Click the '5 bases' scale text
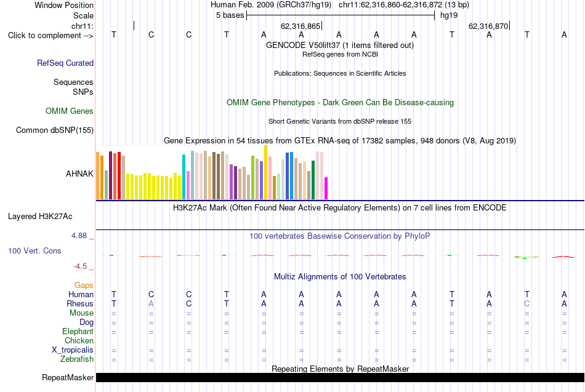 230,15
